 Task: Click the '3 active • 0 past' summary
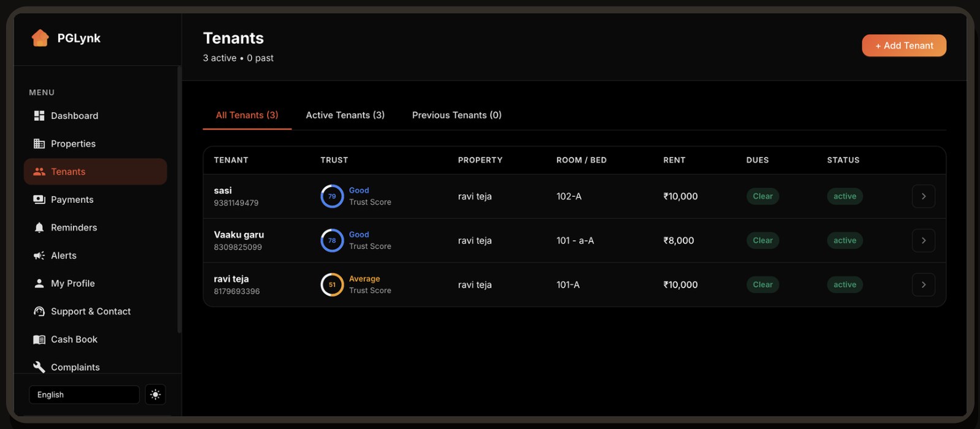pyautogui.click(x=238, y=58)
